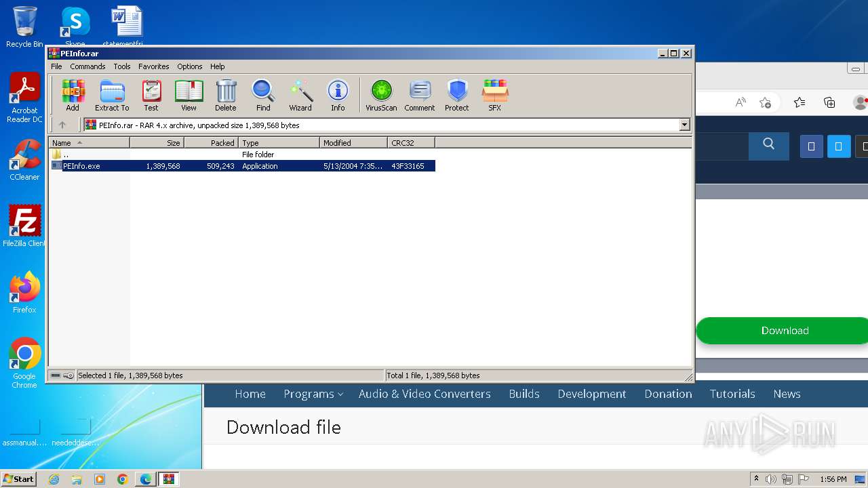This screenshot has height=488, width=868.
Task: Click the website search magnifier button
Action: click(x=768, y=144)
